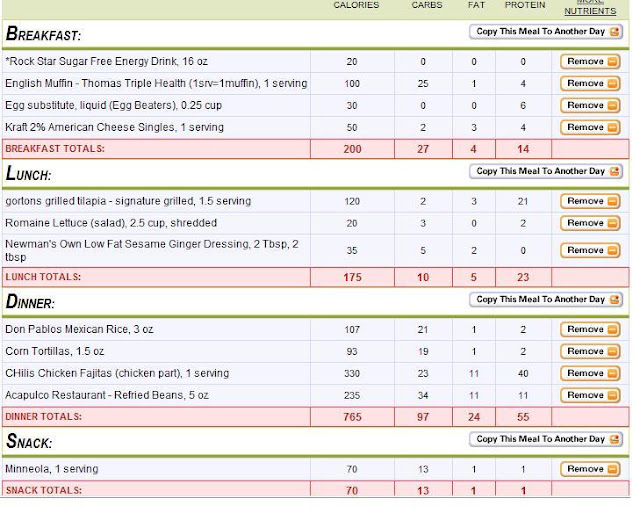Select Newman's Own Low Fat Sesame Ginger Dressing name

click(x=152, y=251)
